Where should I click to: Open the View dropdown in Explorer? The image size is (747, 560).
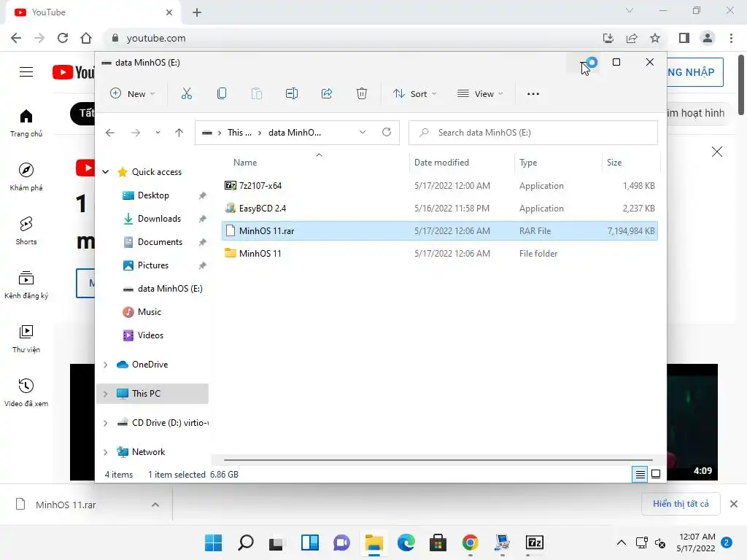(x=480, y=94)
